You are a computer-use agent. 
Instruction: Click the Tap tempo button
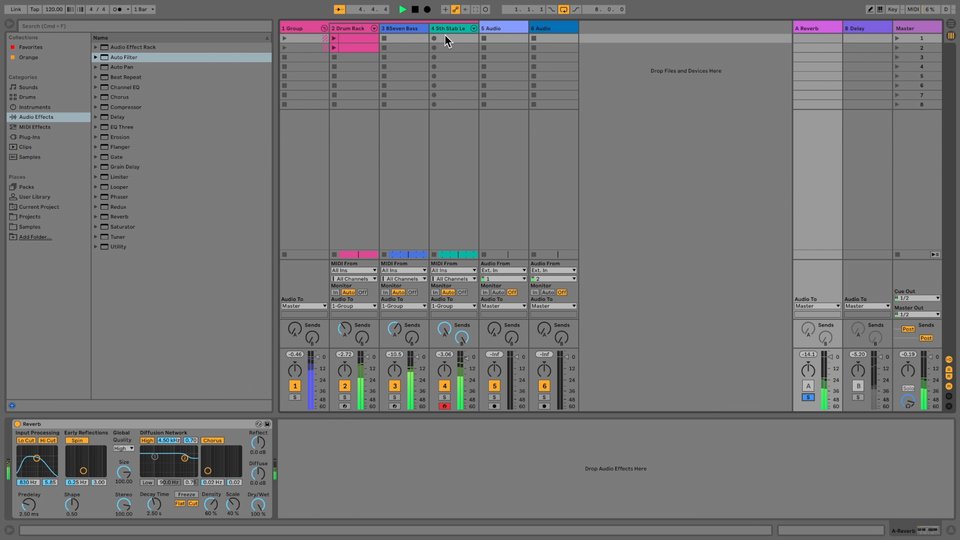34,9
